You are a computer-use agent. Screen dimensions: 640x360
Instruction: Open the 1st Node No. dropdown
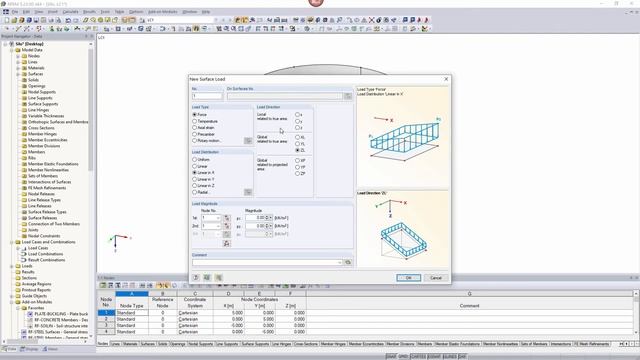[x=218, y=218]
